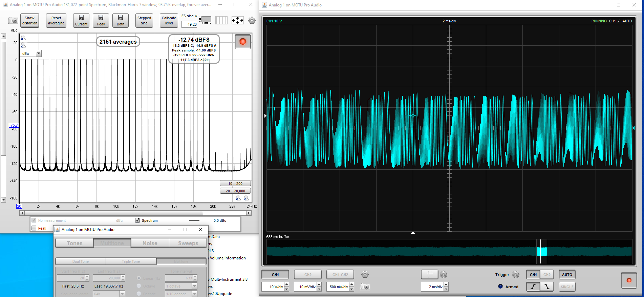Select Linear (Hz) radio button

point(139,278)
